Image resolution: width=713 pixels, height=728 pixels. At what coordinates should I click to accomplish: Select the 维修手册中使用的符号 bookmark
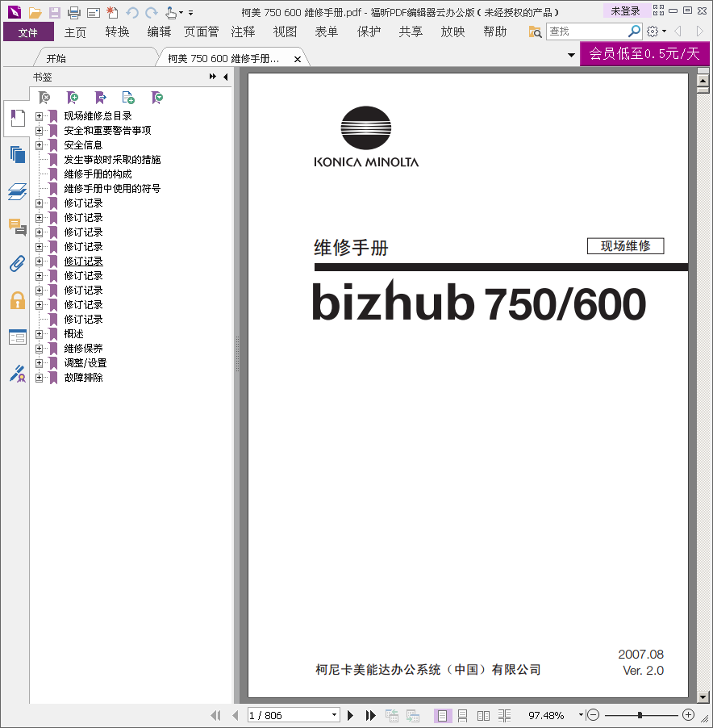point(112,189)
